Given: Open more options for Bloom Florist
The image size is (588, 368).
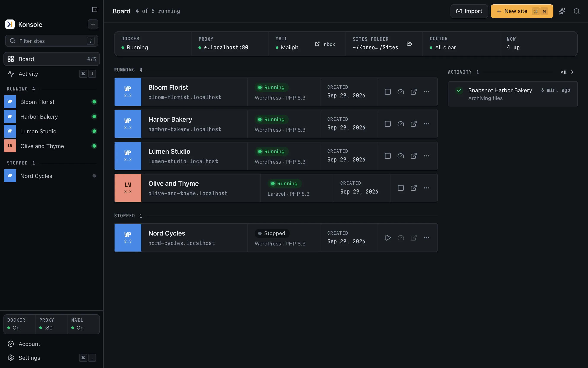Looking at the screenshot, I should tap(427, 92).
